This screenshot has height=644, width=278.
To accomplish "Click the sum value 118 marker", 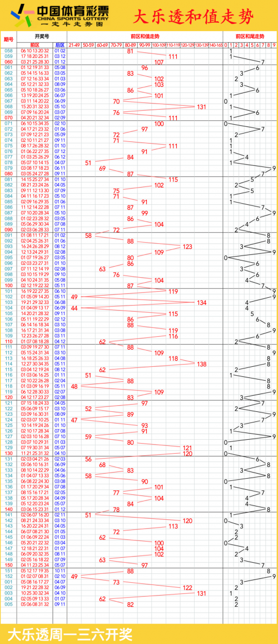I will pyautogui.click(x=173, y=358).
